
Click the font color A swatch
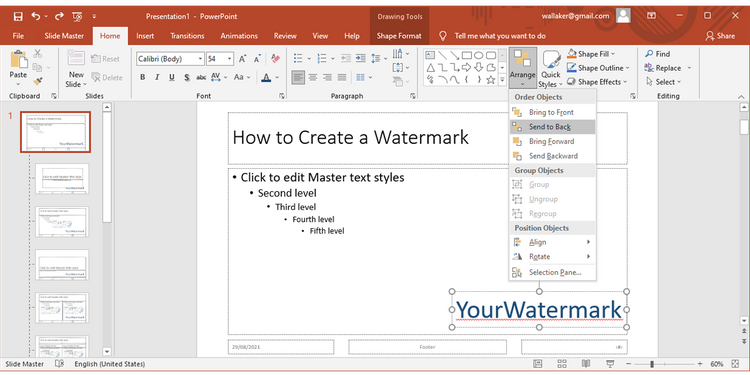(266, 77)
